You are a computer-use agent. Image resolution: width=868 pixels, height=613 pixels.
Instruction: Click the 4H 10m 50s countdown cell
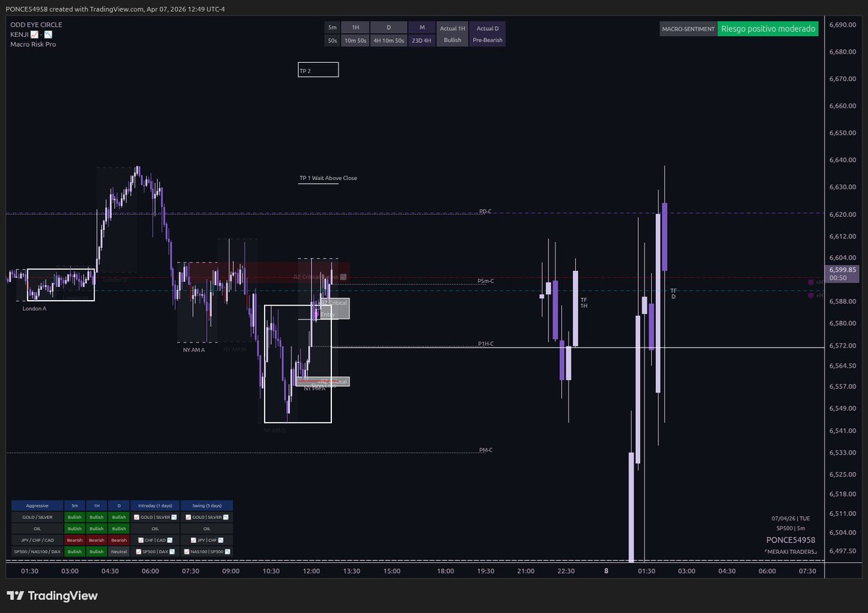click(388, 40)
